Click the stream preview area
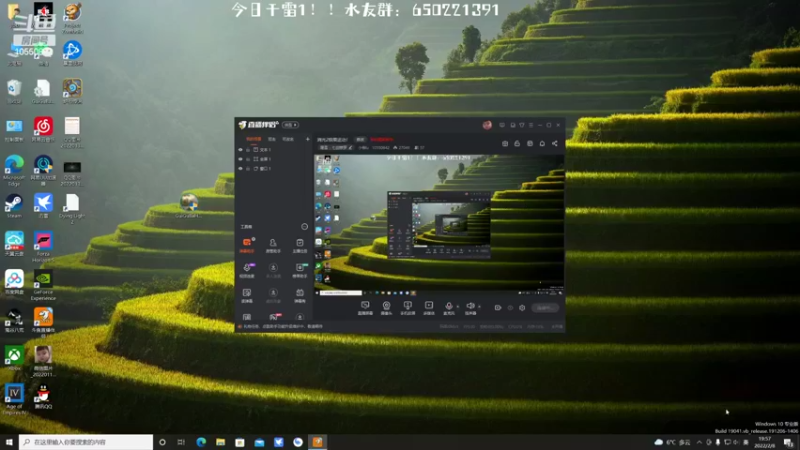 coord(439,225)
